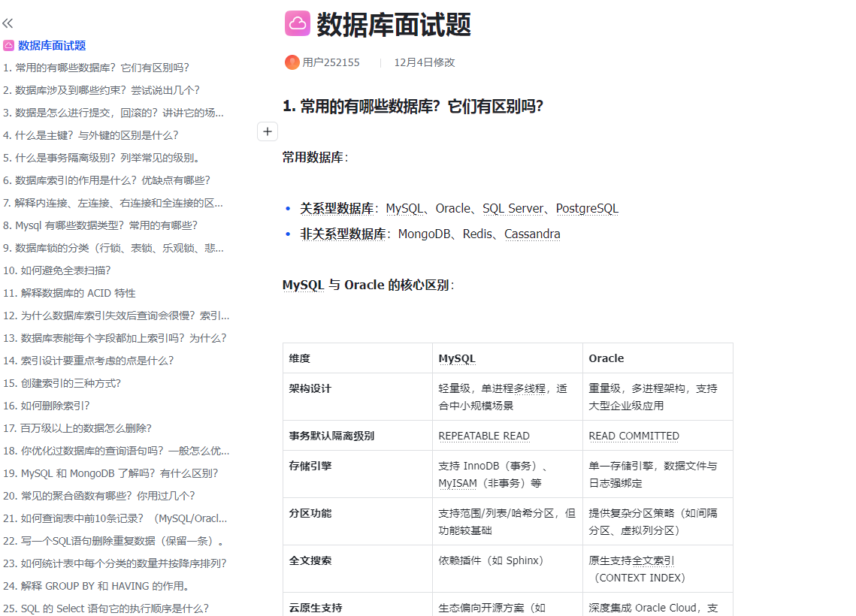Open sidebar title 数据库面试题
This screenshot has height=616, width=856.
coord(52,45)
